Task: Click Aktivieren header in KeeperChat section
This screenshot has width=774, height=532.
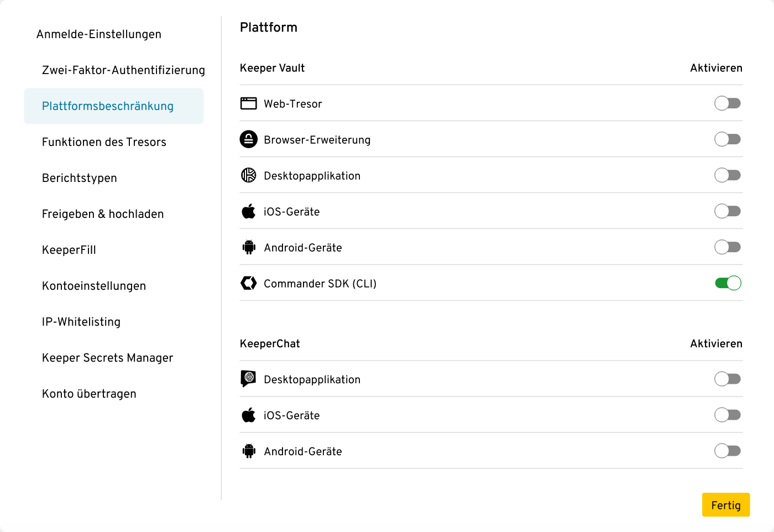Action: point(716,344)
